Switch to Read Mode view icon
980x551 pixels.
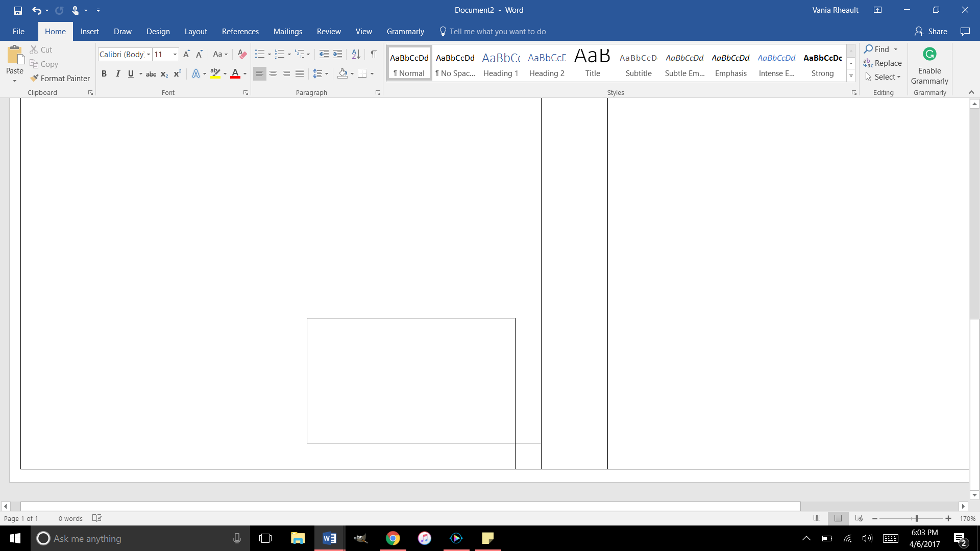(817, 518)
